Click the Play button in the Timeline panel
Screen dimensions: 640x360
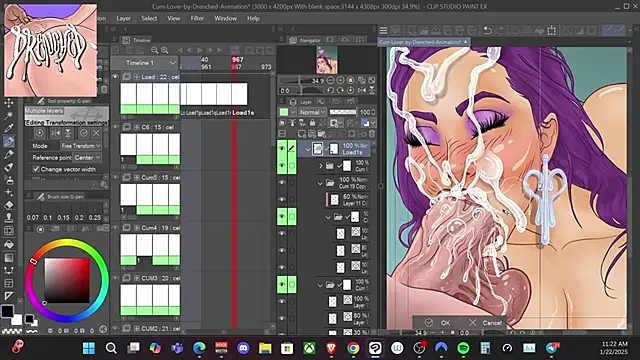pos(200,50)
